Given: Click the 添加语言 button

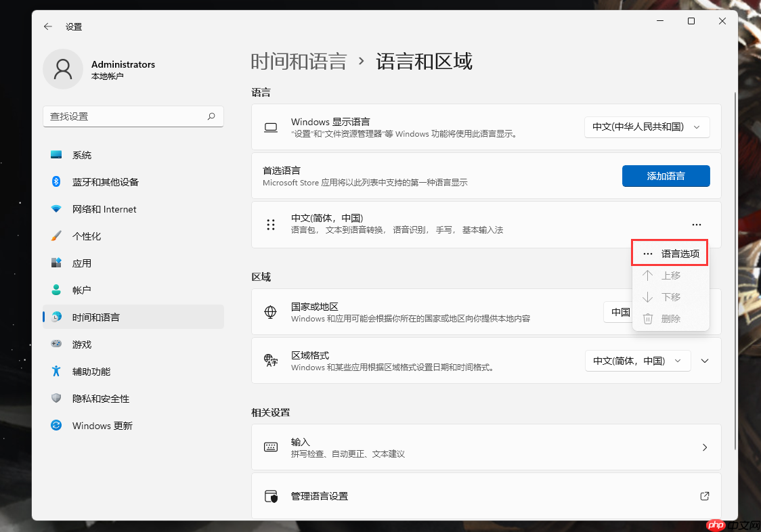Looking at the screenshot, I should 666,175.
